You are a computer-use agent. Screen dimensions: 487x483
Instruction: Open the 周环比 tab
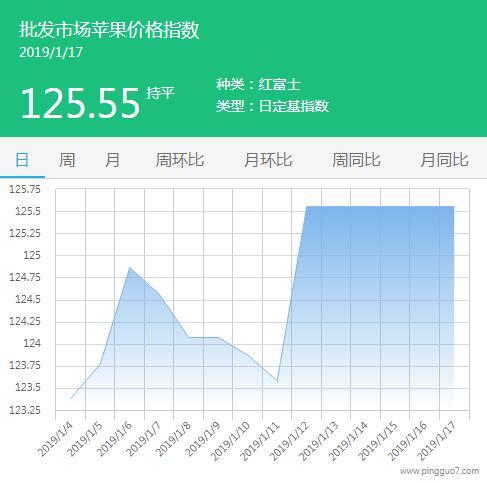180,160
